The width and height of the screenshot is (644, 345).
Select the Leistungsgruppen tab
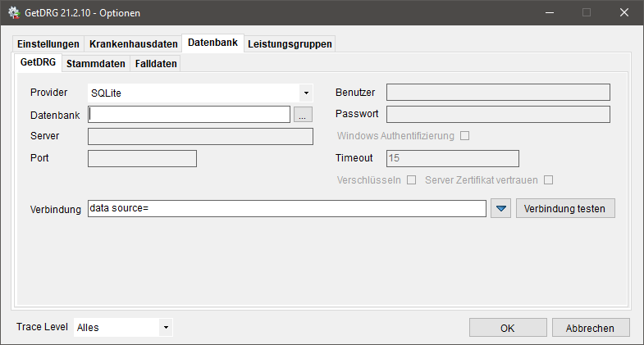(290, 44)
